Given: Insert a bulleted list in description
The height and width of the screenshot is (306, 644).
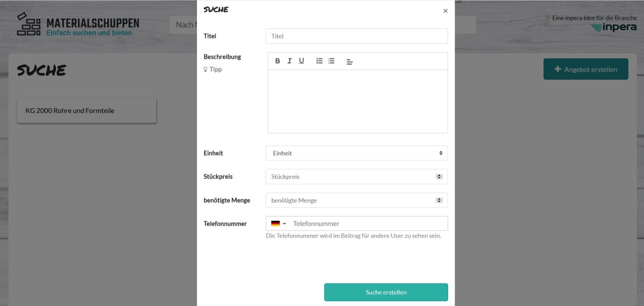Looking at the screenshot, I should (x=331, y=61).
